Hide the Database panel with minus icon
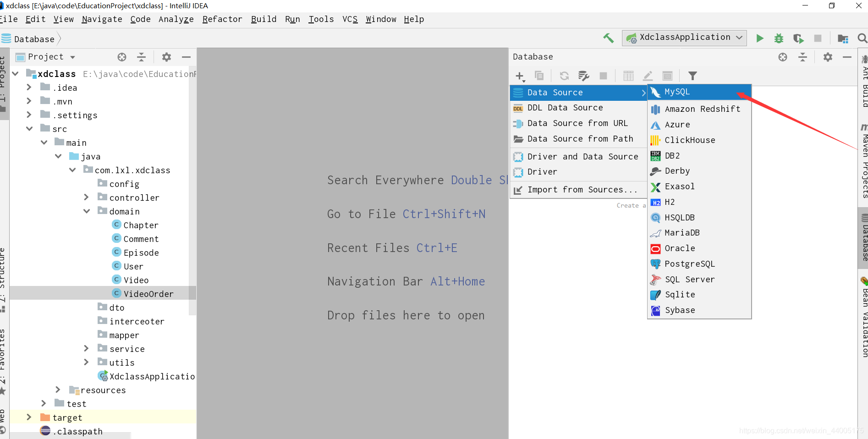Viewport: 868px width, 439px height. coord(847,57)
